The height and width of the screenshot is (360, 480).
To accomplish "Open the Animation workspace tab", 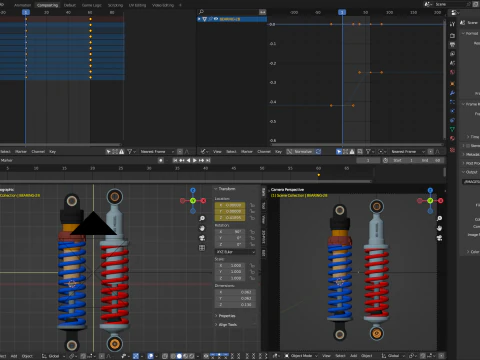I will click(x=23, y=5).
